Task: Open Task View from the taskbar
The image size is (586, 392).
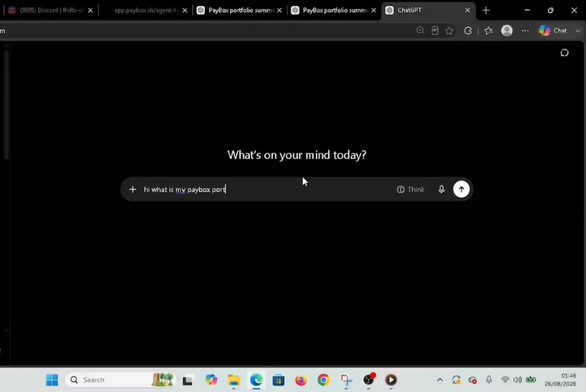Action: 188,380
